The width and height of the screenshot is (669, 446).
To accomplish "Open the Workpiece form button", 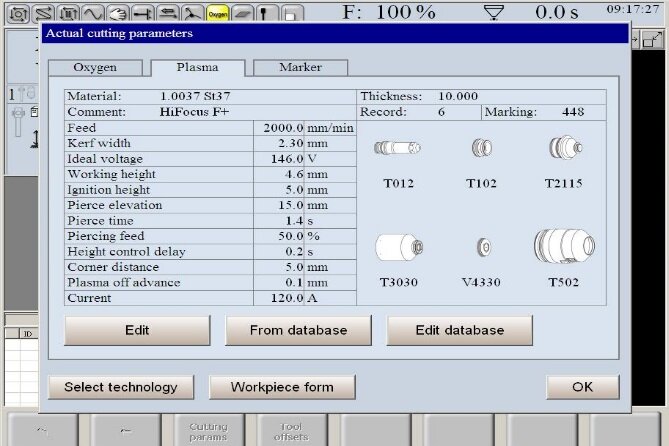I will [281, 387].
